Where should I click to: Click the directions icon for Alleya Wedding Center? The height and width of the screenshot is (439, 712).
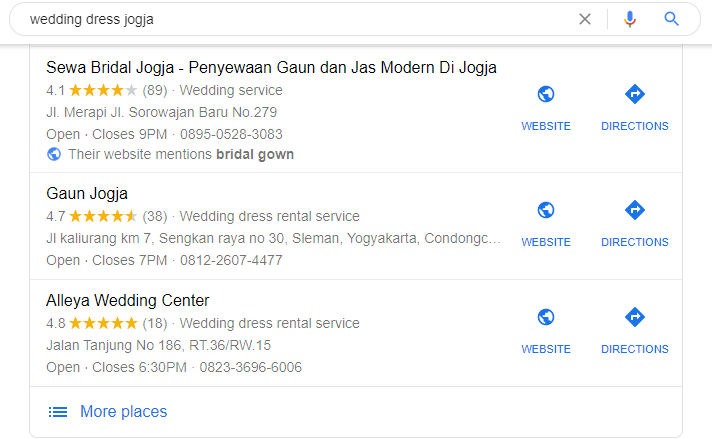point(635,317)
